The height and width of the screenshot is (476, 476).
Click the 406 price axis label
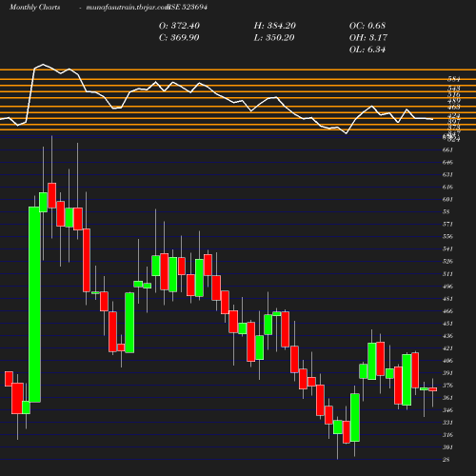click(447, 361)
